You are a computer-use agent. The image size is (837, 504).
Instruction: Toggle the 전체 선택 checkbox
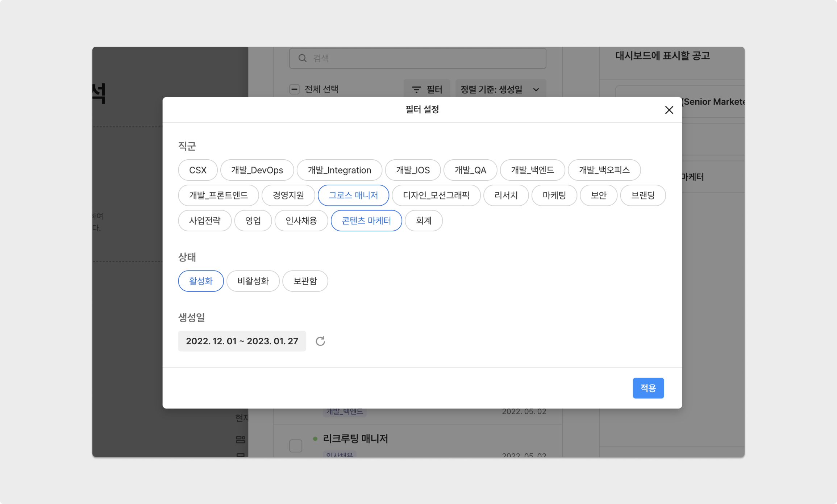click(295, 89)
